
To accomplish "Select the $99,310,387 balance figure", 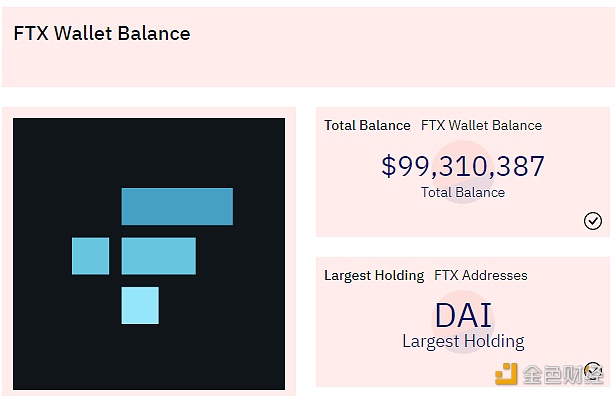I will coord(463,166).
